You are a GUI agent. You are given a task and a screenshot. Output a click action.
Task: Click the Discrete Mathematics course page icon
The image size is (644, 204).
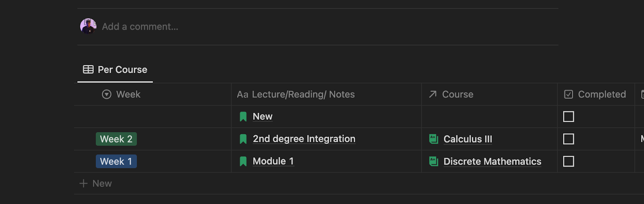click(433, 161)
